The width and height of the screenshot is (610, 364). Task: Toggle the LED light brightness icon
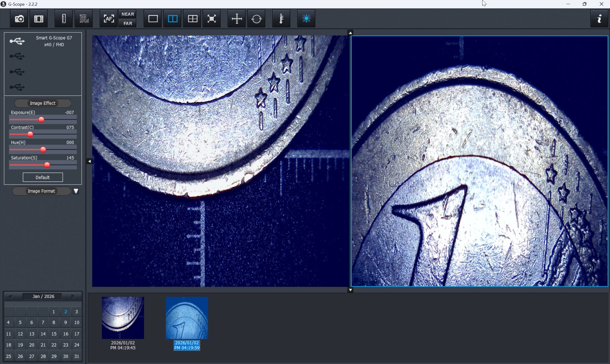click(x=306, y=19)
